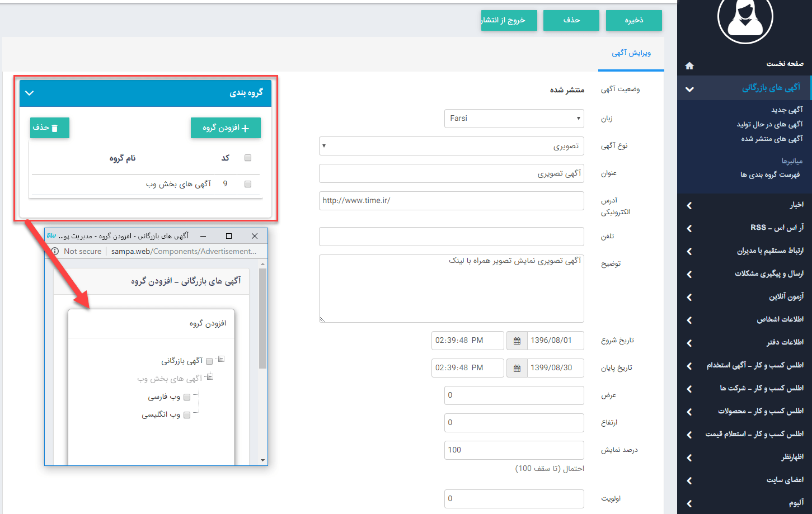Click the ذخیره save button
Viewport: 812px width, 514px height.
(633, 20)
